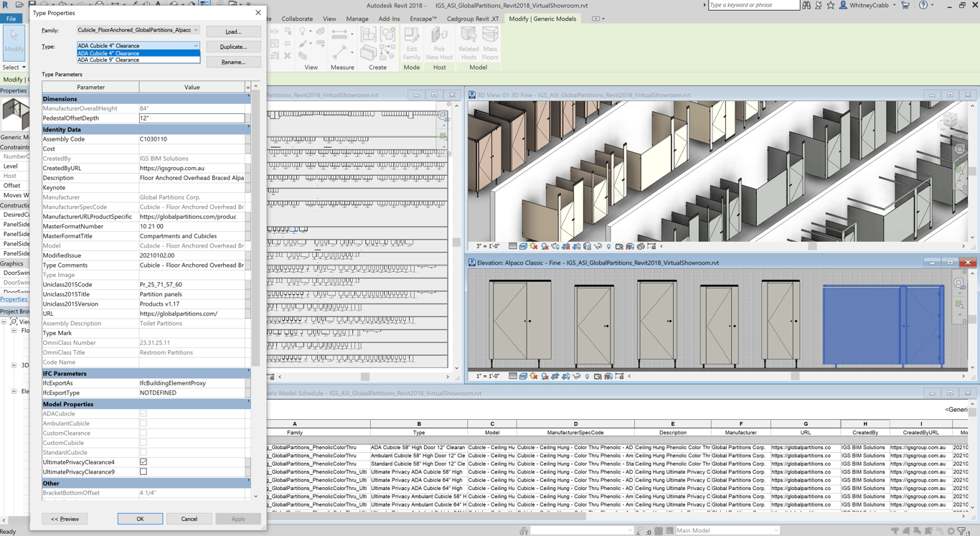Uncheck the UltimatePrivacyClearance4 checkbox
The image size is (980, 536).
(143, 462)
